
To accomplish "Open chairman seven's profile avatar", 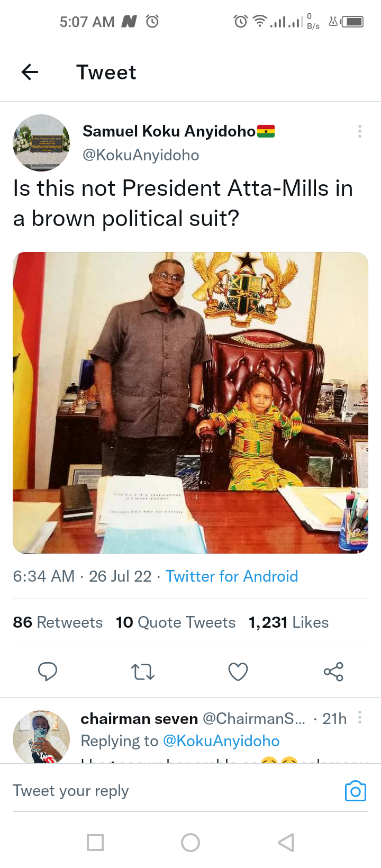I will [41, 737].
